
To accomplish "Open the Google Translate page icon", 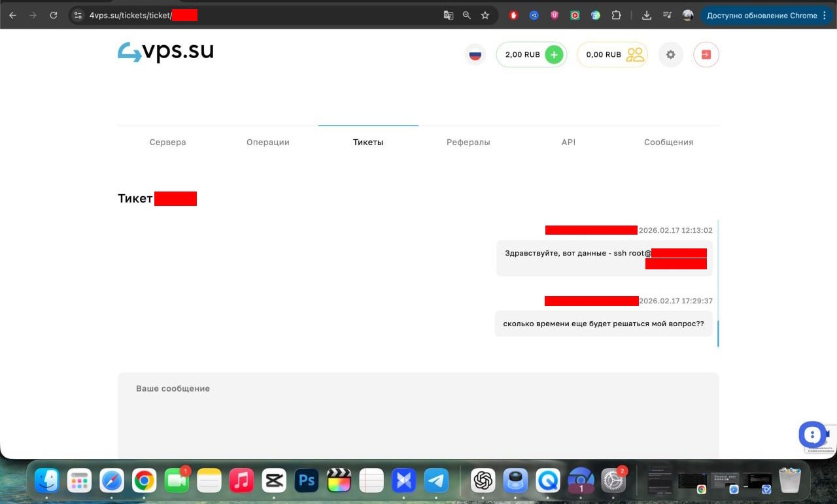I will tap(449, 16).
